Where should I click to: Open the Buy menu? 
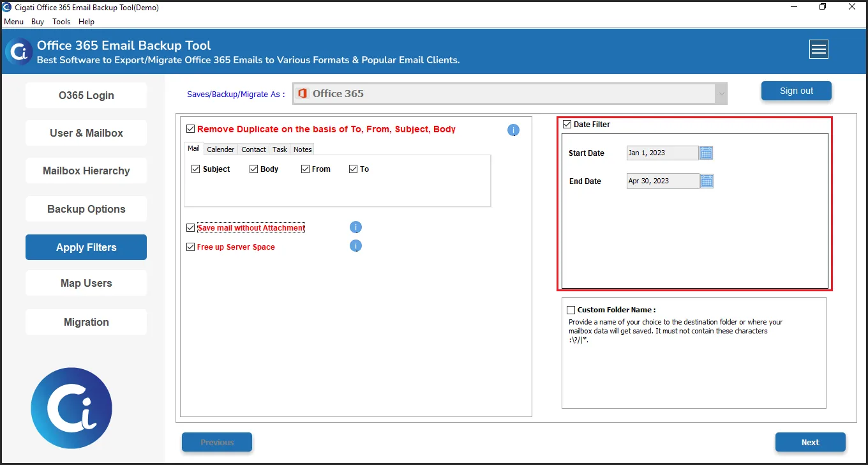coord(38,22)
